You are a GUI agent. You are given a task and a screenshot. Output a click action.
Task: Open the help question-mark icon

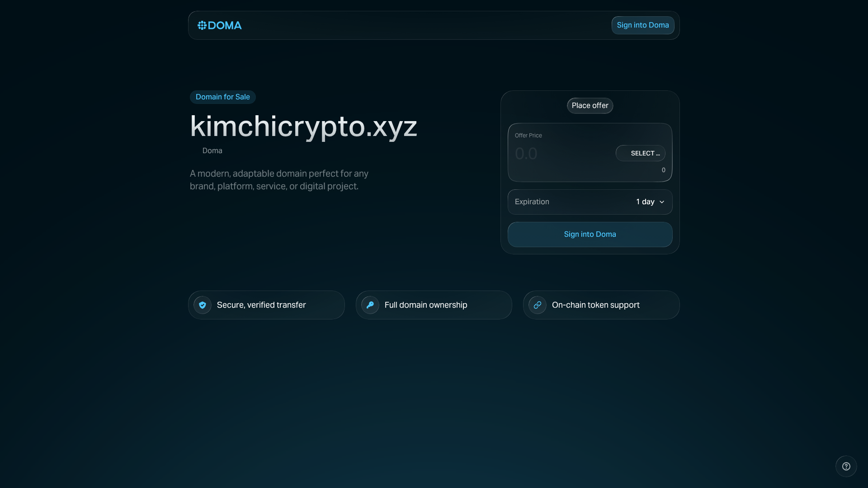(x=846, y=466)
